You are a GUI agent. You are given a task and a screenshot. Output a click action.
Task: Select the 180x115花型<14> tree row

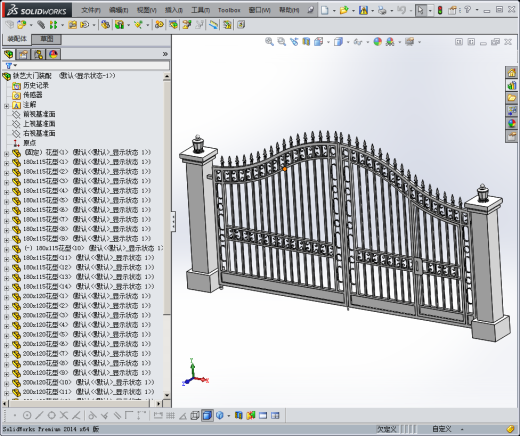pyautogui.click(x=83, y=287)
